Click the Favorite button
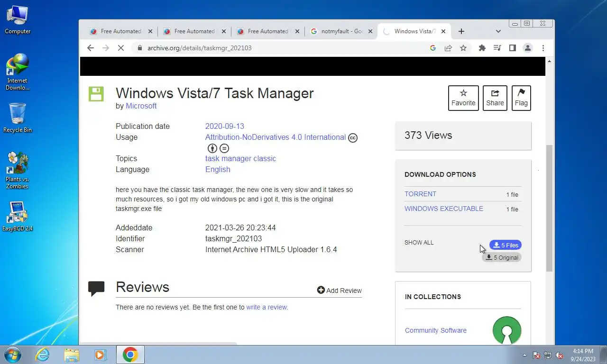 click(463, 98)
